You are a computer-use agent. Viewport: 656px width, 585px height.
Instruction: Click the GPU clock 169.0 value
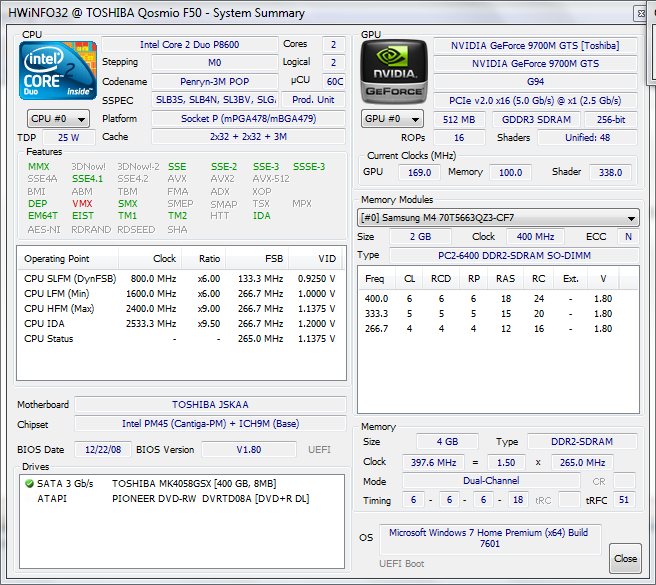click(x=419, y=172)
